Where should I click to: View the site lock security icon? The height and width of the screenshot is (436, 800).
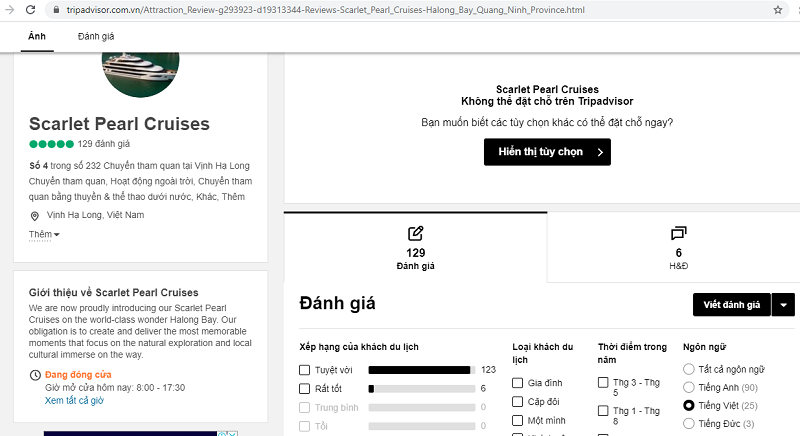[57, 10]
